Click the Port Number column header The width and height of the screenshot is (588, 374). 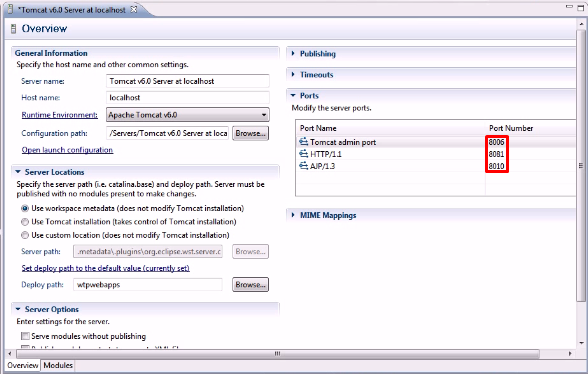click(511, 128)
